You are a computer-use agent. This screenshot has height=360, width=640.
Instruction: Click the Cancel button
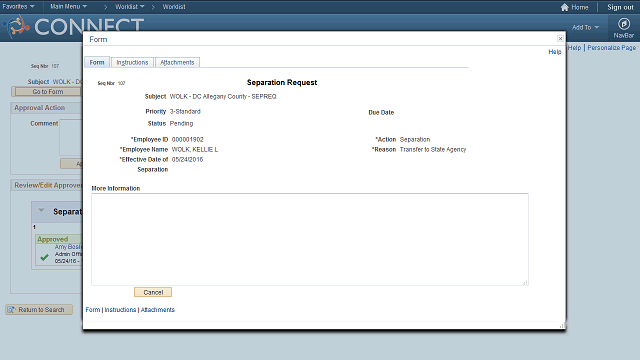click(x=153, y=292)
